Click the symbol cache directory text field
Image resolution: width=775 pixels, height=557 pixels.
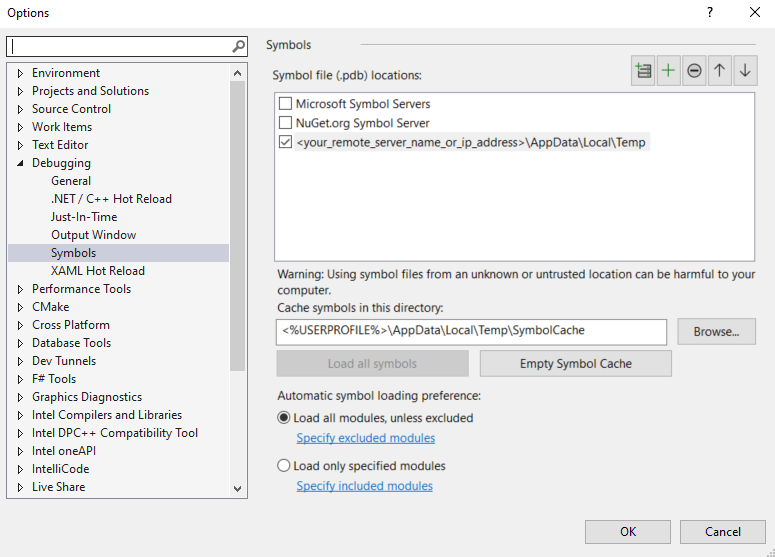click(x=471, y=331)
